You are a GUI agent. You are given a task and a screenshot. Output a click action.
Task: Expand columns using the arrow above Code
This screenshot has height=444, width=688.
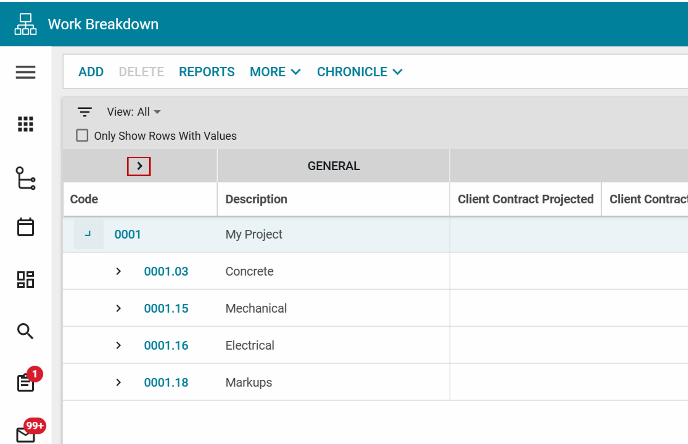pyautogui.click(x=139, y=166)
